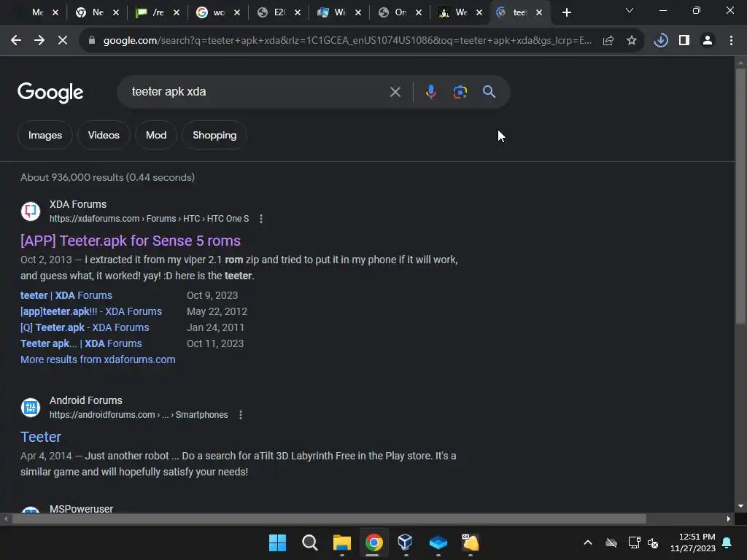Clear the Google search box
Image resolution: width=747 pixels, height=560 pixels.
[x=395, y=91]
